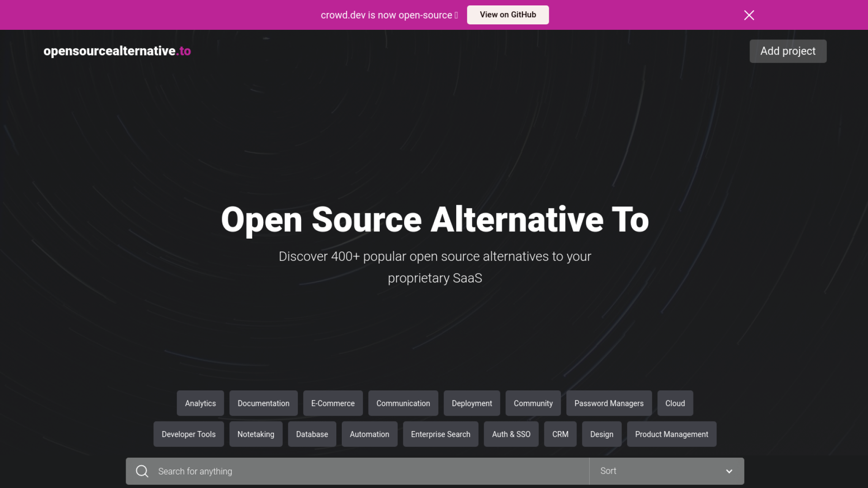This screenshot has height=488, width=868.
Task: Filter by Analytics category
Action: pos(200,403)
